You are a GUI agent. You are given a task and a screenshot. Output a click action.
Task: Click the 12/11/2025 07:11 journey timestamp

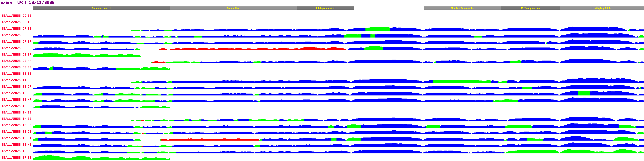pyautogui.click(x=16, y=29)
